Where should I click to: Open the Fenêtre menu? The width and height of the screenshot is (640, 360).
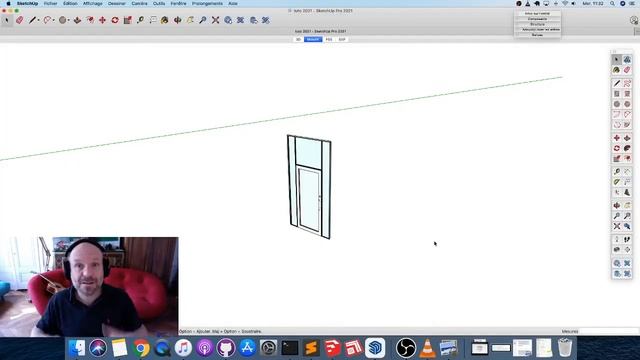[178, 3]
